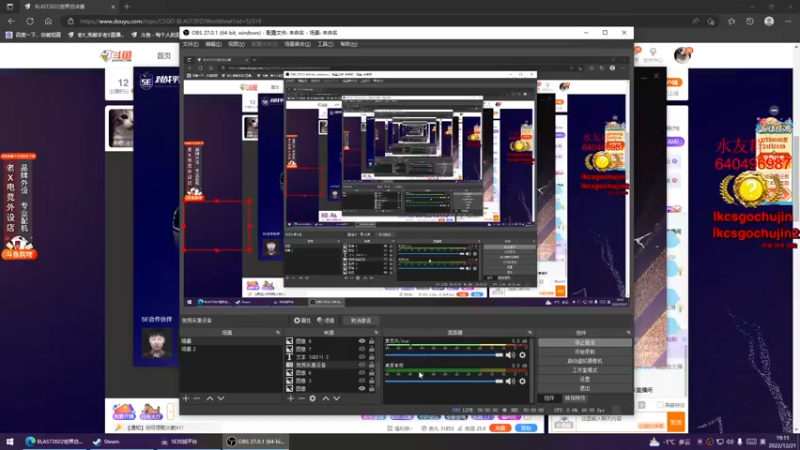Open 桌面音频 audio settings gear
Image resolution: width=800 pixels, height=450 pixels.
[522, 381]
